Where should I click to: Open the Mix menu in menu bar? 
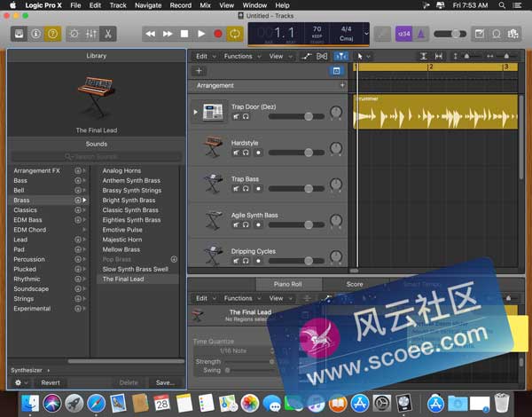[205, 5]
